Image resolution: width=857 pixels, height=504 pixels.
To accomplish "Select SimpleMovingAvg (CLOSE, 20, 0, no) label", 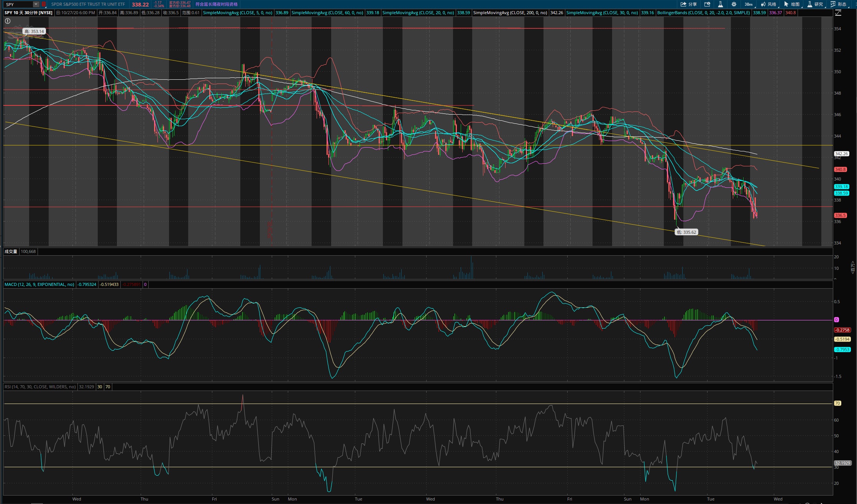I will (x=418, y=13).
